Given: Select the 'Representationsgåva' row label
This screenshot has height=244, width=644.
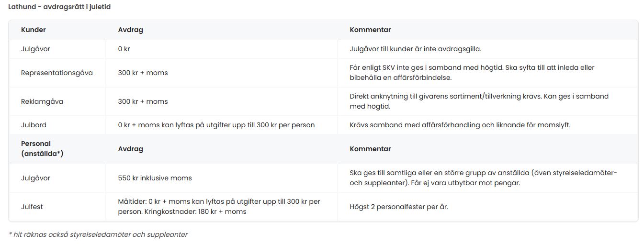Looking at the screenshot, I should [57, 73].
